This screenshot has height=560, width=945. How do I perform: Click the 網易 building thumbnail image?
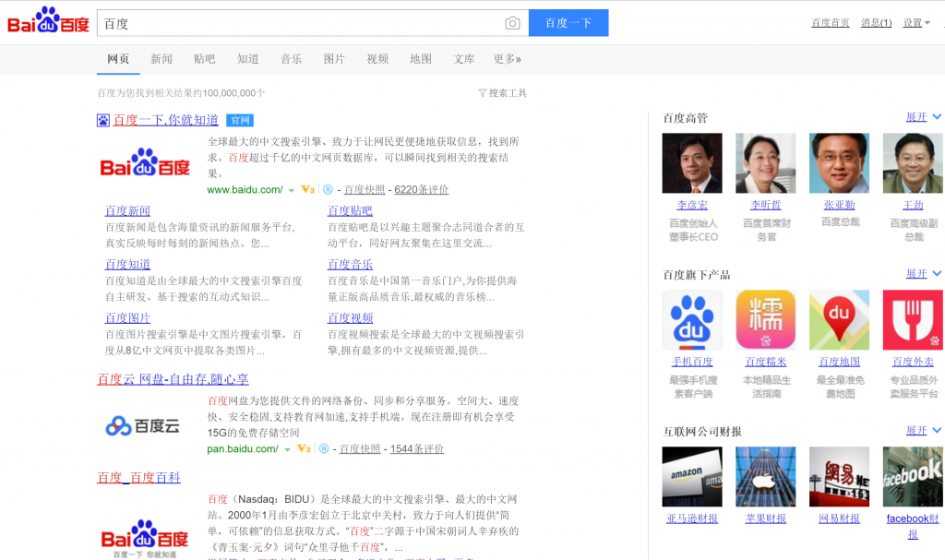[x=839, y=477]
